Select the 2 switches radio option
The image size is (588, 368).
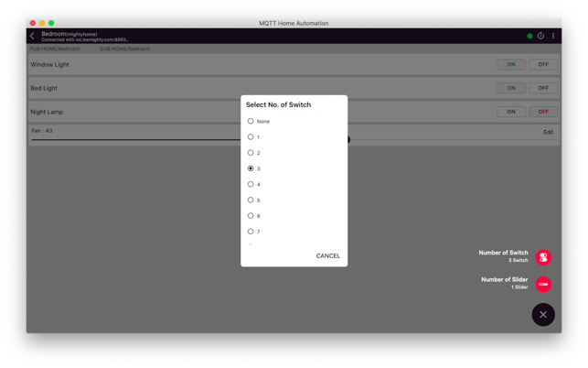[x=251, y=153]
